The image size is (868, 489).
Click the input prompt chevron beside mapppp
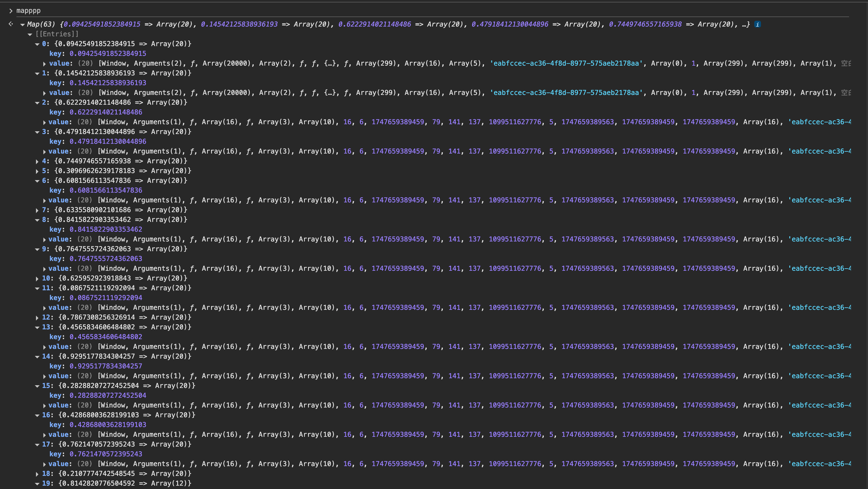pyautogui.click(x=11, y=11)
